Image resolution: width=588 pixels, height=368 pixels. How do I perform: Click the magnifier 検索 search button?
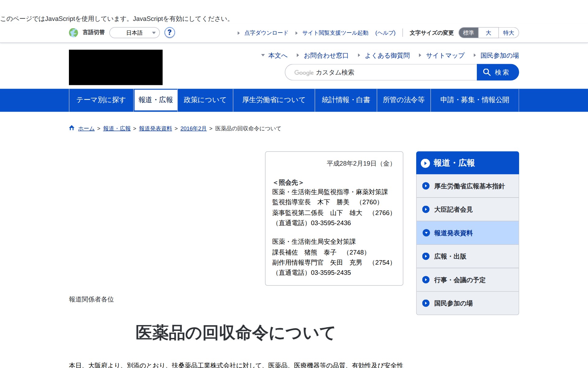pyautogui.click(x=497, y=72)
